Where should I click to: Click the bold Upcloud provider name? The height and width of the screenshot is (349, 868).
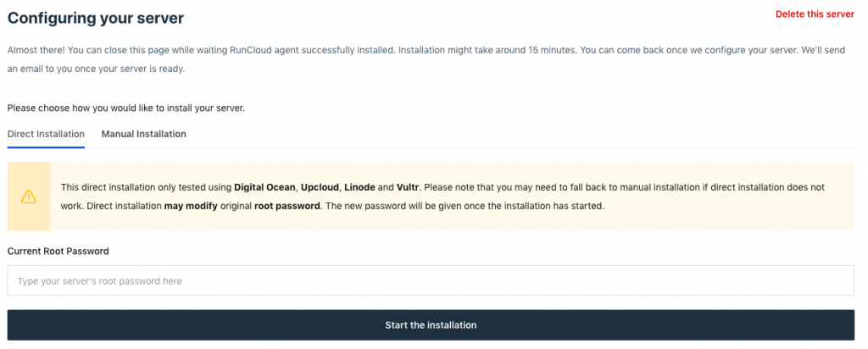tap(319, 186)
